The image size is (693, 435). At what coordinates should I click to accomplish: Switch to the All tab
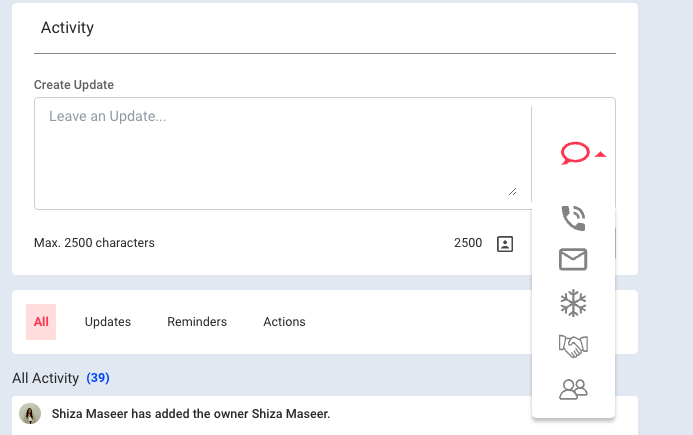[x=41, y=322]
